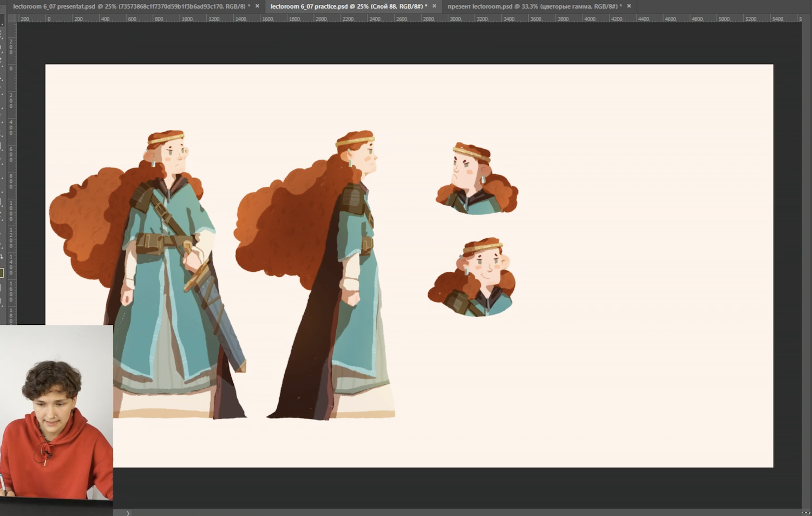Click the vertical scrollbar on the right edge
812x516 pixels.
tap(807, 260)
